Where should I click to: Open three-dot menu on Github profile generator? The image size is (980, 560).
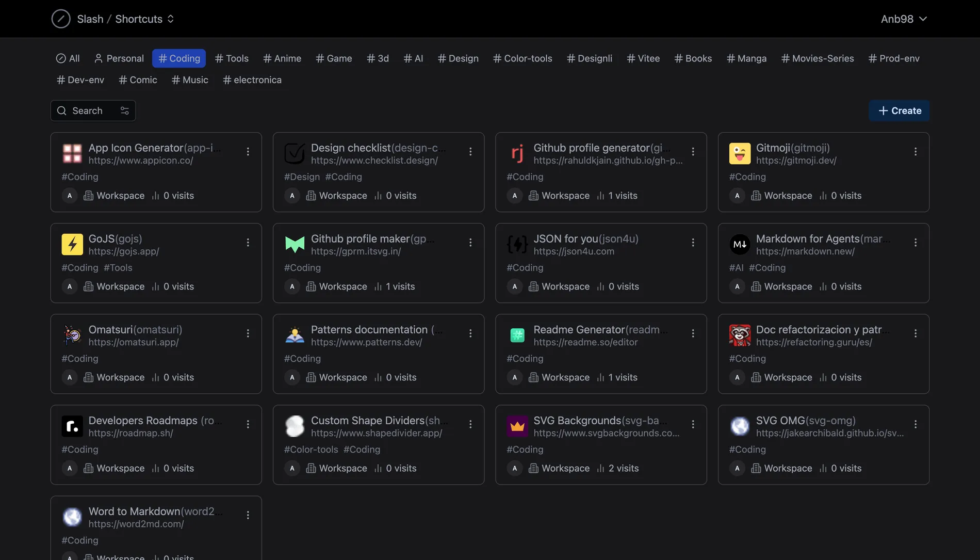coord(693,152)
